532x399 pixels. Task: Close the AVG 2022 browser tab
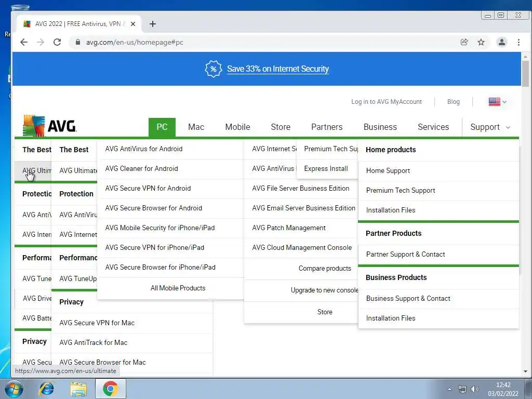133,24
